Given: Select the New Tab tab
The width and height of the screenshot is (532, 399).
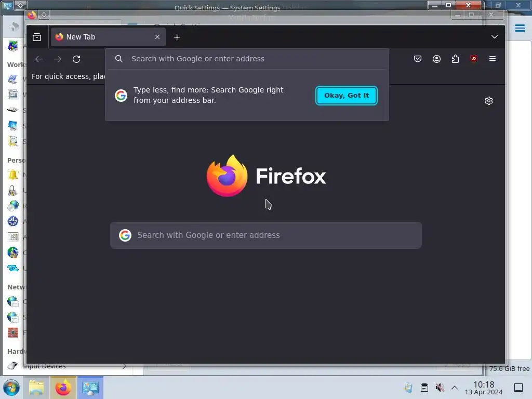Looking at the screenshot, I should coord(108,37).
